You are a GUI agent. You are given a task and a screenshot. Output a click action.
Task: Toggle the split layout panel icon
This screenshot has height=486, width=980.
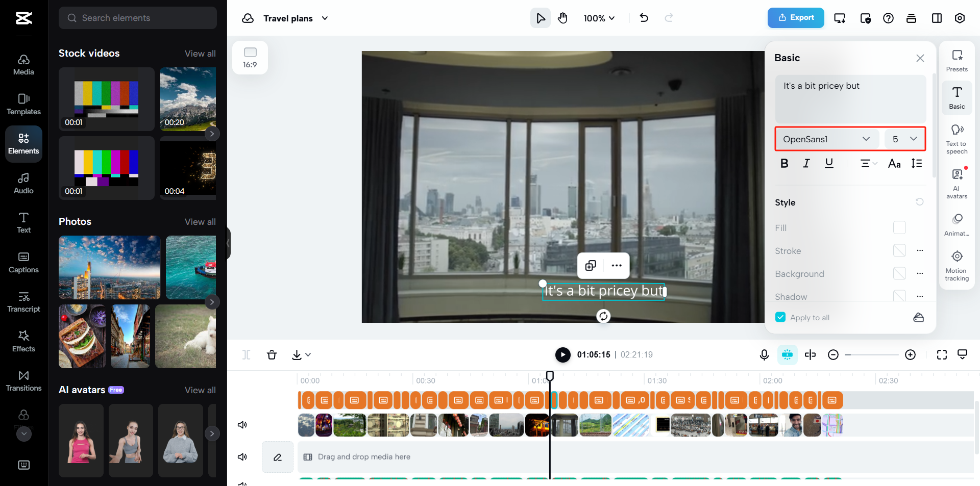coord(937,18)
